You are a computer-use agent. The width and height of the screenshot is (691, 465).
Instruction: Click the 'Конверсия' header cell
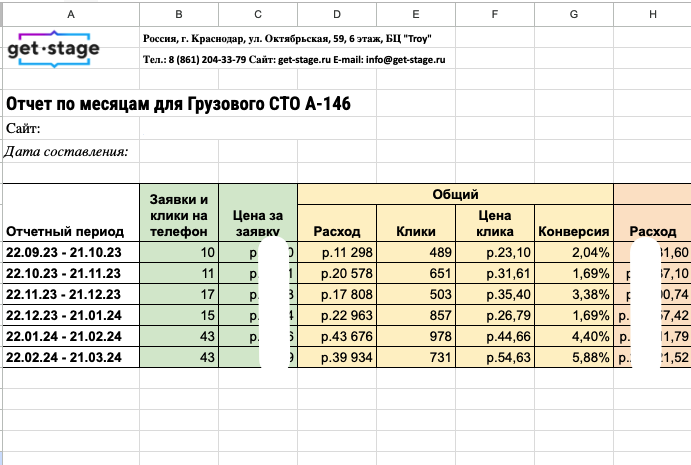[574, 223]
